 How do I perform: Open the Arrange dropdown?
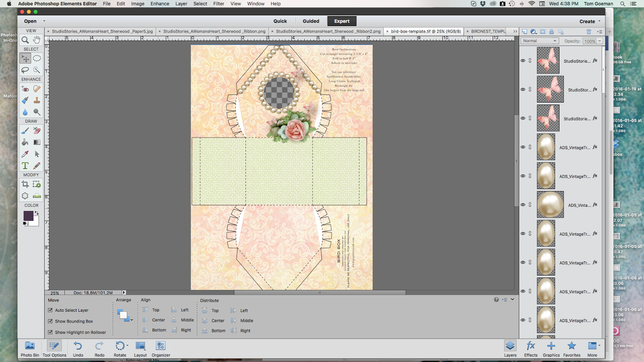click(x=124, y=315)
